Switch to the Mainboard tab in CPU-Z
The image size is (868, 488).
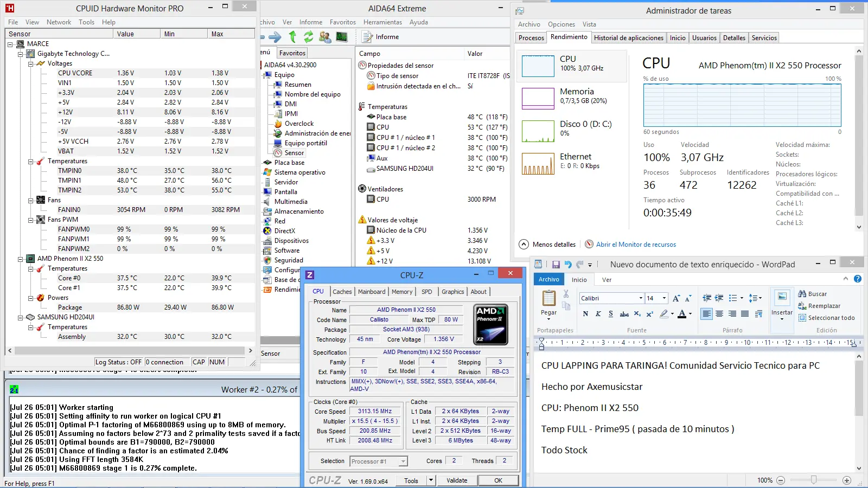[x=372, y=292]
